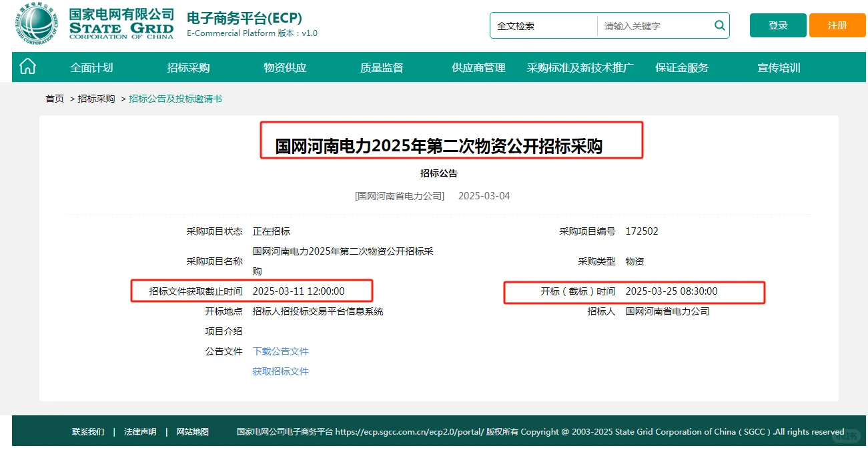Click 法律声明 in the footer

tap(140, 432)
